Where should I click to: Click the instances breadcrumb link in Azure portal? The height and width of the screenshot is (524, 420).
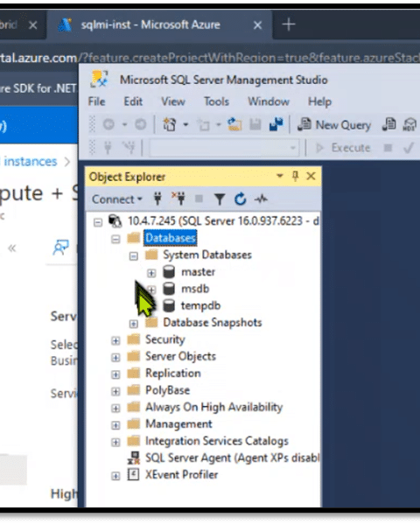pos(30,162)
